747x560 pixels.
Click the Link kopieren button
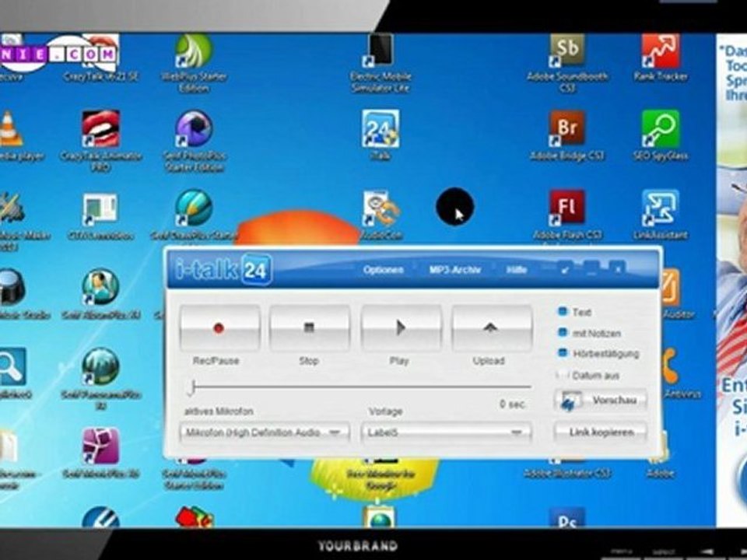click(601, 432)
